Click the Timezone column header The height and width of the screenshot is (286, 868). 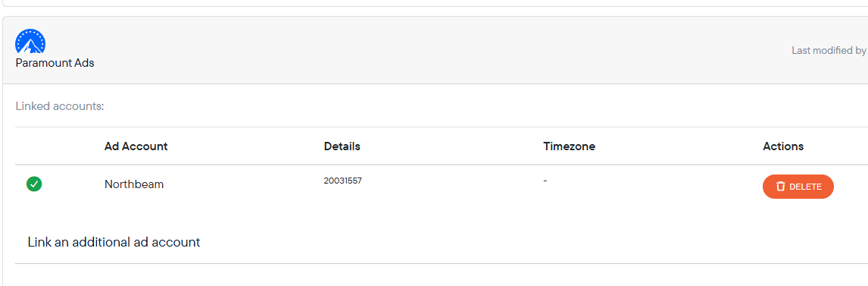tap(569, 146)
